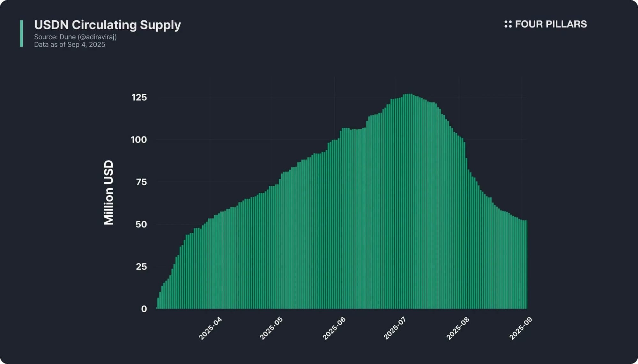
Task: Click the 2025-08 x-axis label
Action: 457,328
